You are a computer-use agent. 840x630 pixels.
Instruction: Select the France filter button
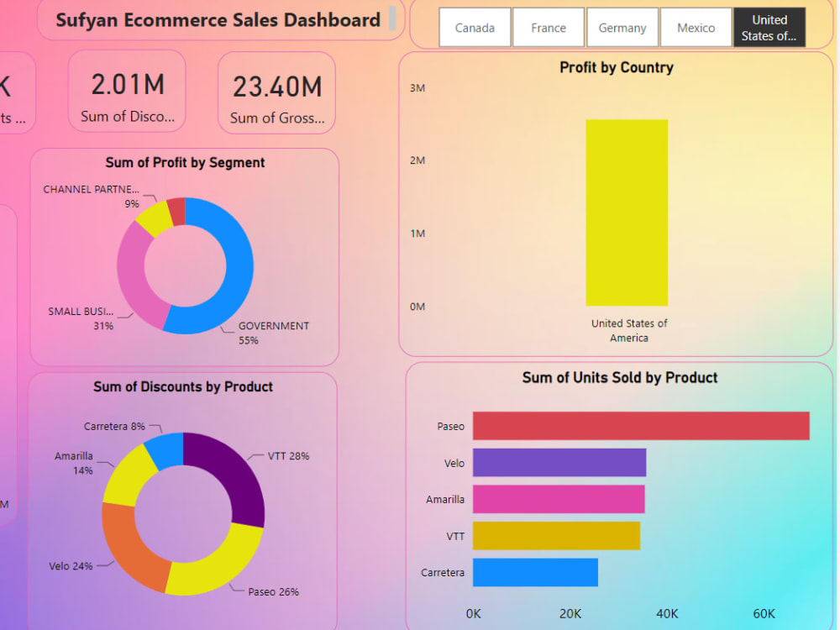tap(549, 27)
